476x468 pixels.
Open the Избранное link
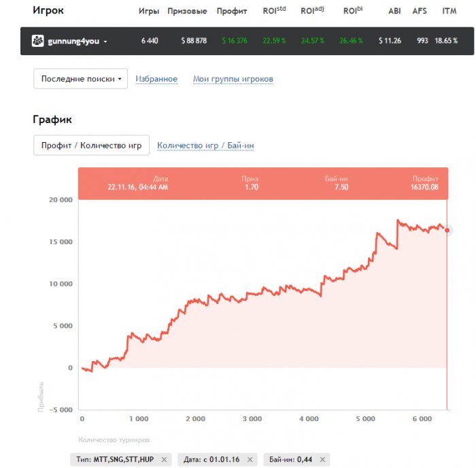coord(156,79)
